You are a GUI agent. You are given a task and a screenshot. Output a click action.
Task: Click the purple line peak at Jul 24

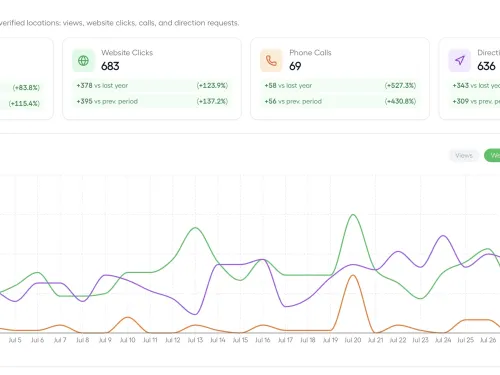coord(443,236)
